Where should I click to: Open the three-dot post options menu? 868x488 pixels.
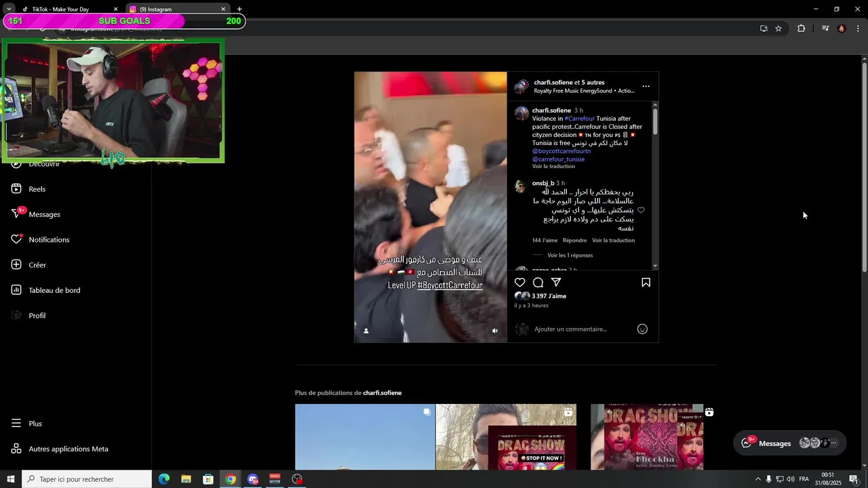pos(646,86)
